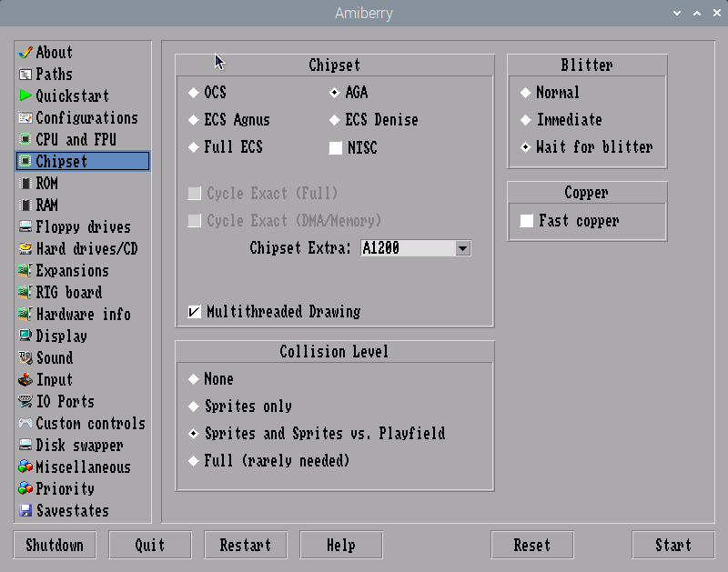
Task: Switch to the Floppy drives panel
Action: coord(83,226)
